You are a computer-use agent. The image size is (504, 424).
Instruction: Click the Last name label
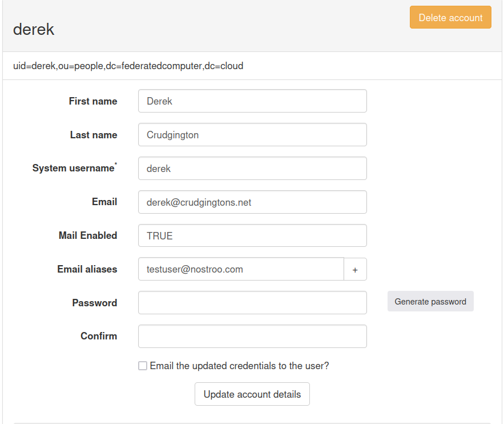click(x=94, y=135)
